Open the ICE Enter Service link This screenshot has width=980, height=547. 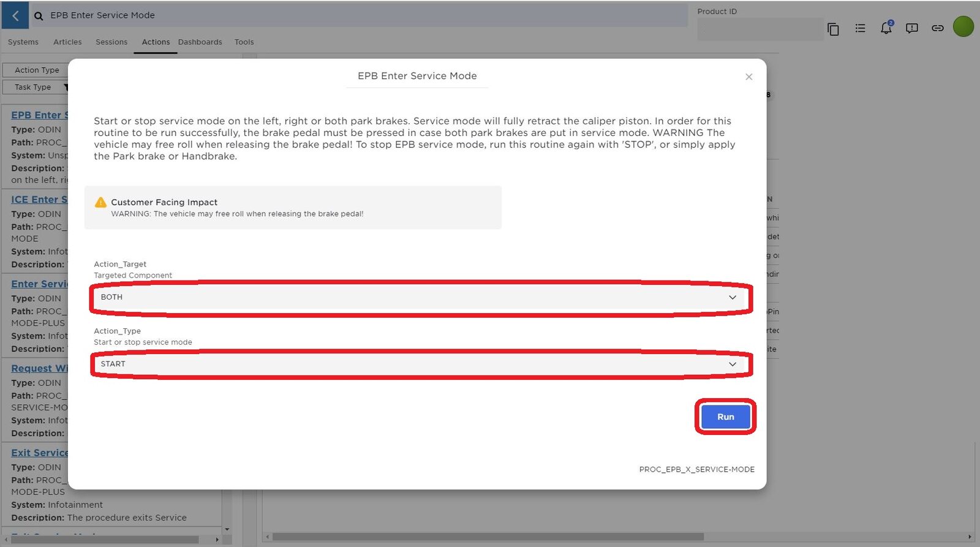[39, 200]
